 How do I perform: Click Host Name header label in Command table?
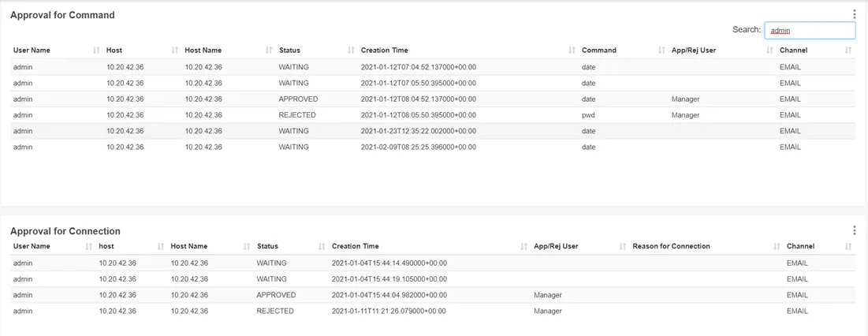tap(203, 50)
